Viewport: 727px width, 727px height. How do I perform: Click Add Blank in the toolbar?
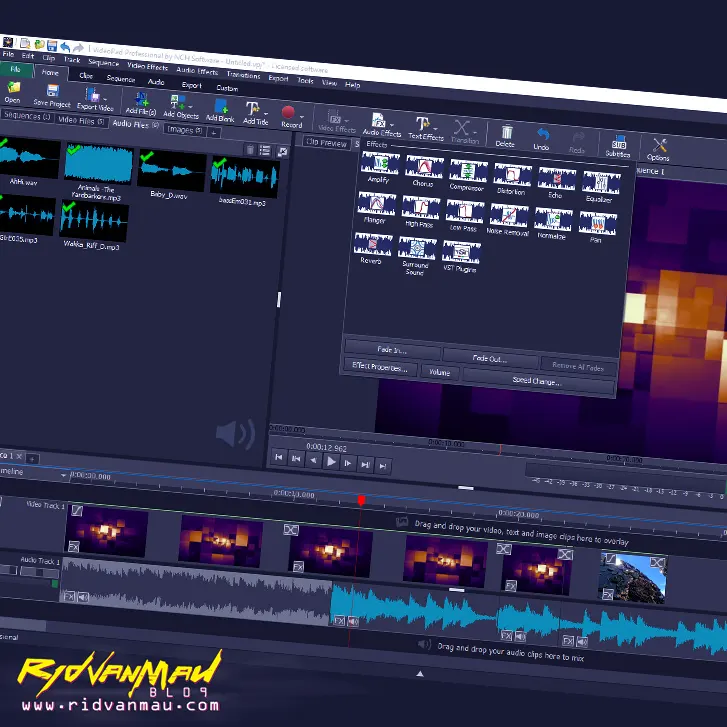pyautogui.click(x=220, y=110)
